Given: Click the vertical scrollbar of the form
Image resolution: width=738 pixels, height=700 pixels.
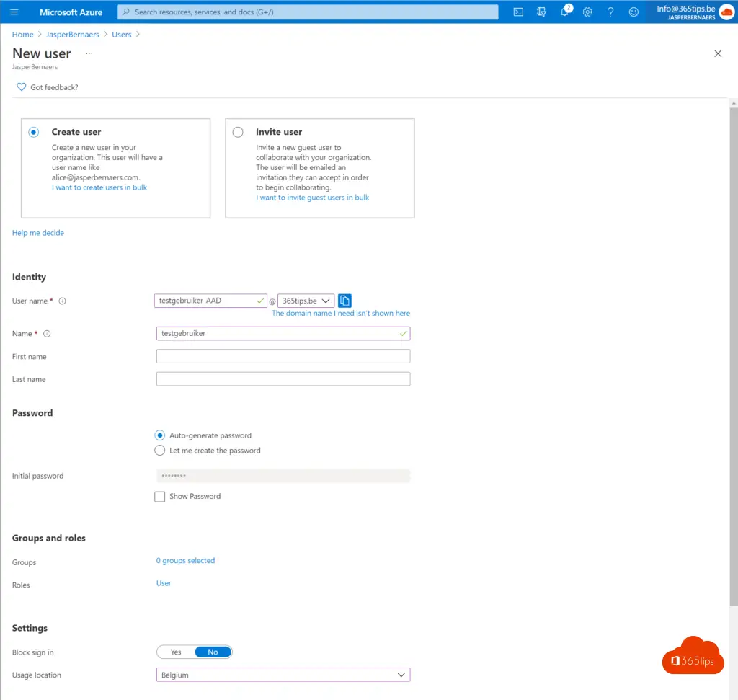Looking at the screenshot, I should (x=734, y=356).
